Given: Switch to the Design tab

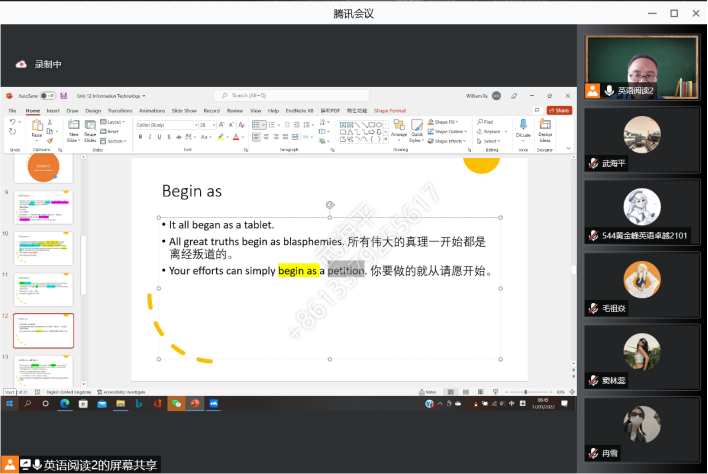Looking at the screenshot, I should (x=93, y=111).
